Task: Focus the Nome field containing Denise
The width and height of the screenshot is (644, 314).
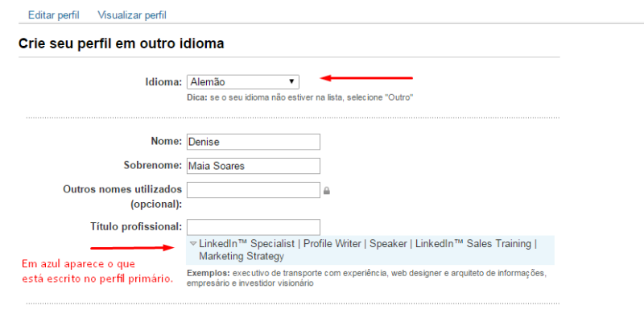Action: pyautogui.click(x=254, y=142)
